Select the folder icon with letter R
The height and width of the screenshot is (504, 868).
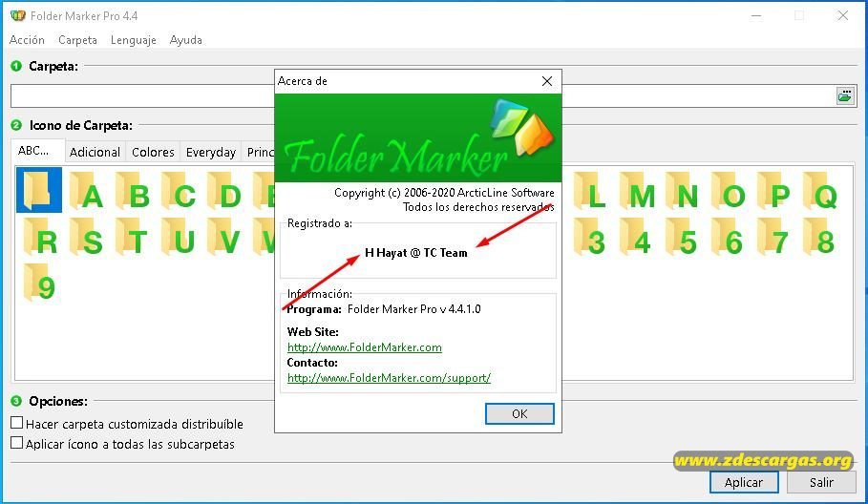41,237
